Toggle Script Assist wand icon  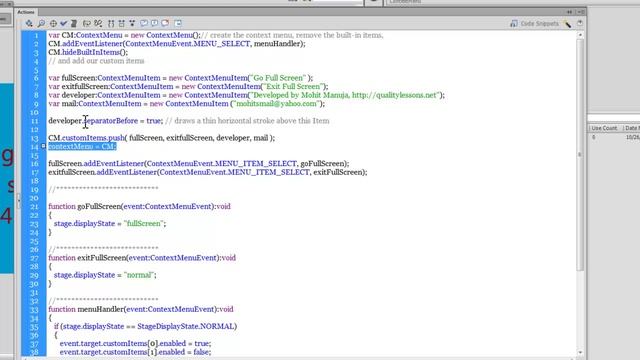click(x=568, y=24)
